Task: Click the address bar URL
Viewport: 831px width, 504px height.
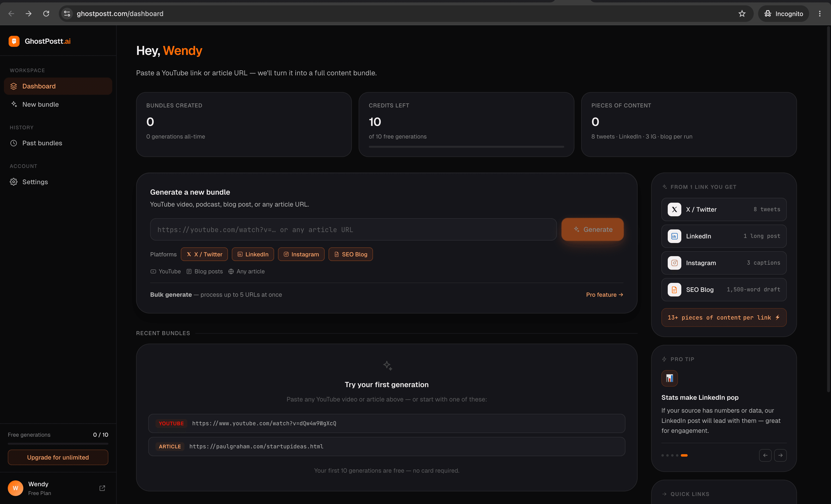Action: pos(120,14)
